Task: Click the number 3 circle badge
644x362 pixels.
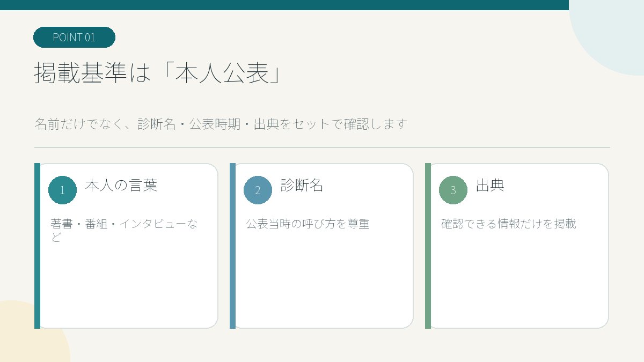Action: click(453, 190)
